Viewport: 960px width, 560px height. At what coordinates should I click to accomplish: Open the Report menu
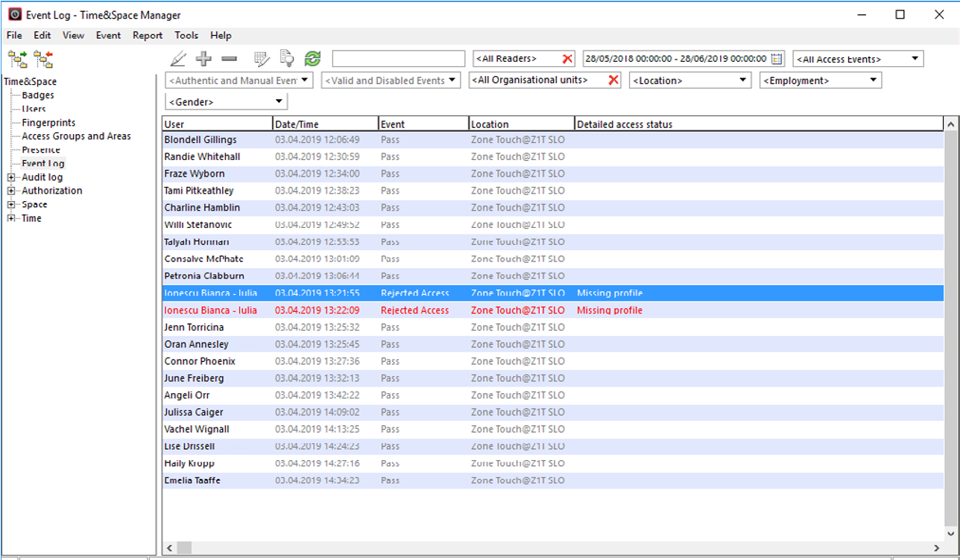(148, 35)
